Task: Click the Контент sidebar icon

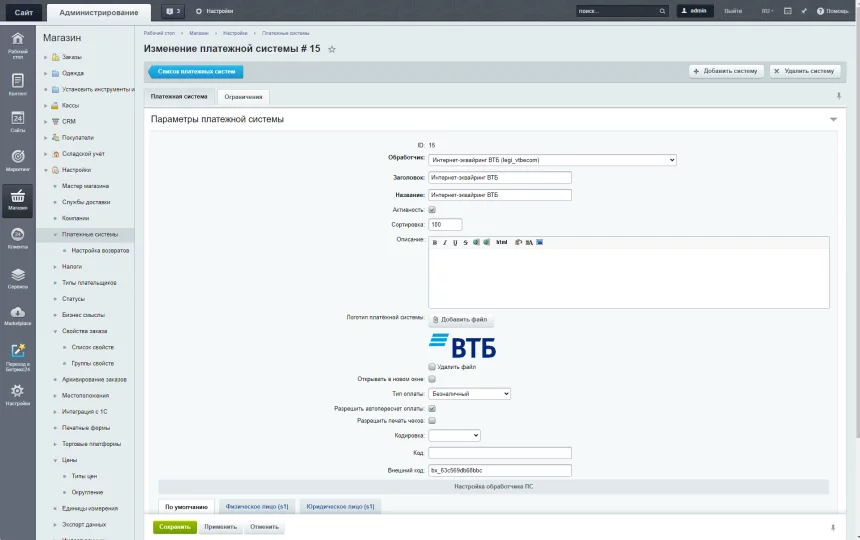Action: point(17,84)
